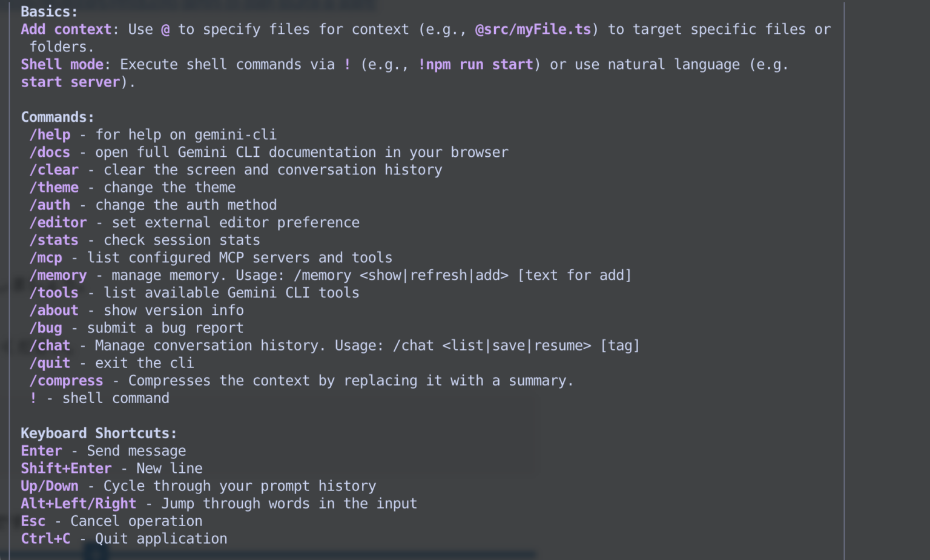The image size is (930, 560).
Task: Click the Shift+Enter shortcut label
Action: click(66, 468)
